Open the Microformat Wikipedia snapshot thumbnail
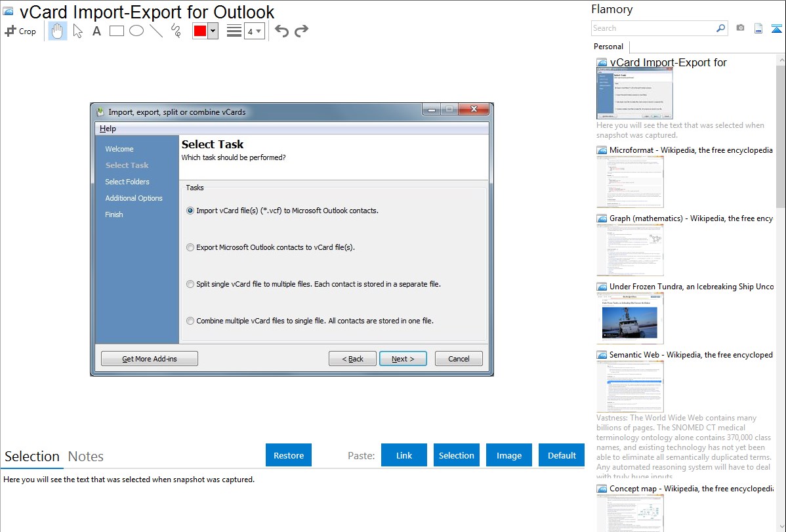This screenshot has width=786, height=532. pos(630,182)
